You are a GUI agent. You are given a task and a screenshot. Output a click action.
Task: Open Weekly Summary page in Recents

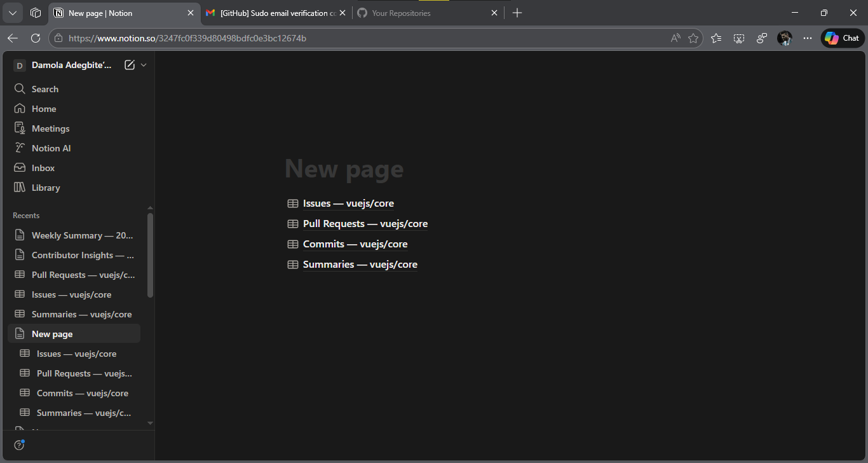(74, 235)
